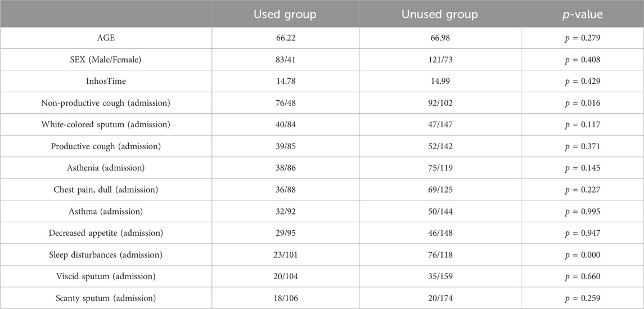Image resolution: width=644 pixels, height=309 pixels.
Task: Select Non-productive cough (admission) label
Action: point(106,104)
